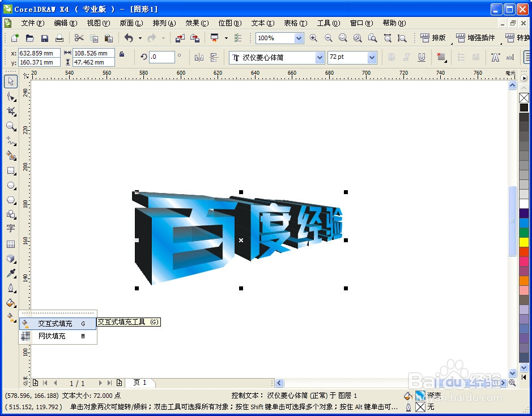Viewport: 532px width, 416px height.
Task: Select the Outline pen tool
Action: pos(11,288)
